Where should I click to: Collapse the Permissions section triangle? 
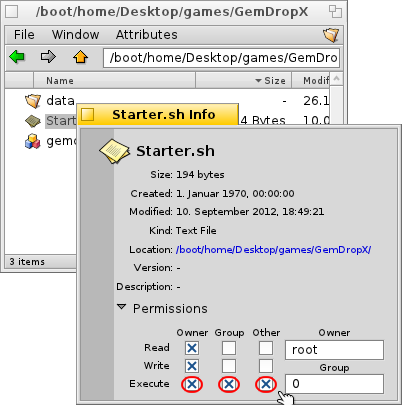tap(122, 307)
